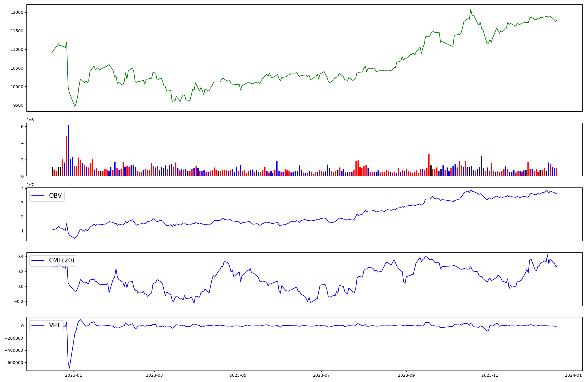
Task: Click the price line peak above 12000
Action: point(470,9)
